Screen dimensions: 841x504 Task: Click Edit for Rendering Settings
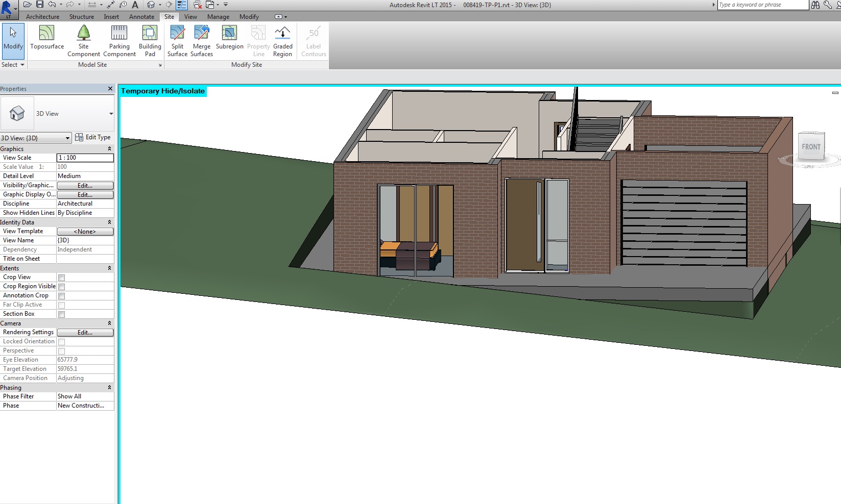[85, 333]
